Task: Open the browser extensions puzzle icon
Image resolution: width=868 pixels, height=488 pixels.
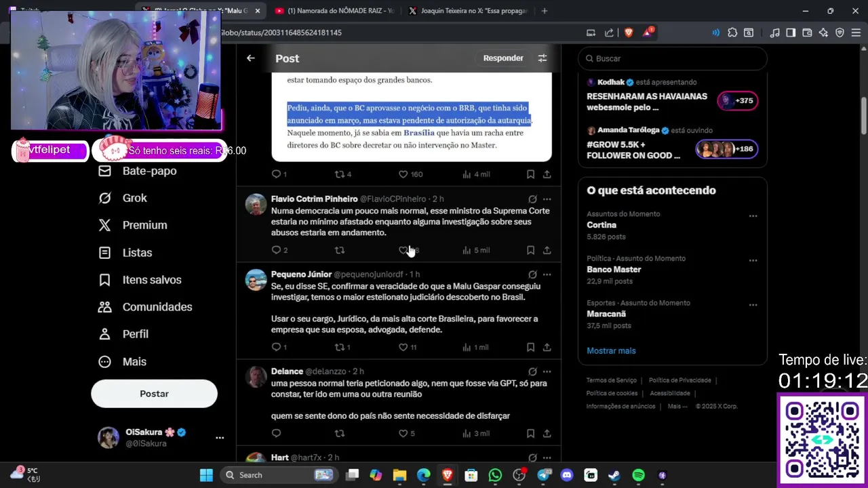Action: (732, 33)
